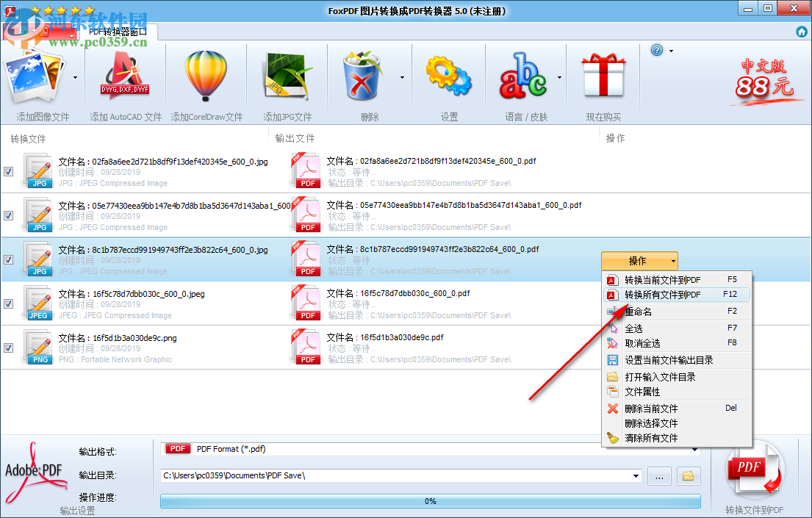Click the 0% progress bar
This screenshot has width=812, height=518.
pyautogui.click(x=430, y=501)
